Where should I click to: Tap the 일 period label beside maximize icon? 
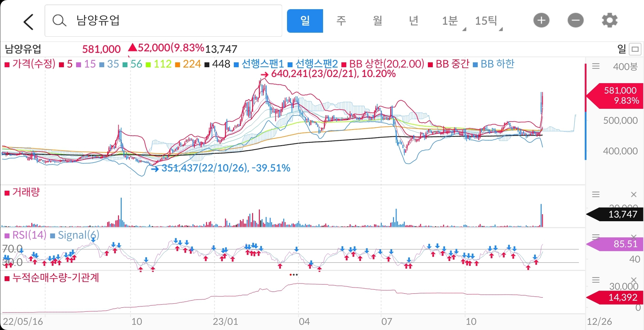tap(622, 49)
